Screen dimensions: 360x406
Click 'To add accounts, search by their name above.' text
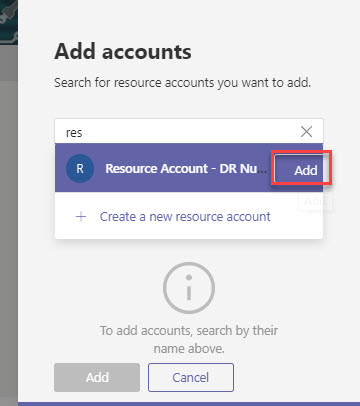(x=189, y=339)
